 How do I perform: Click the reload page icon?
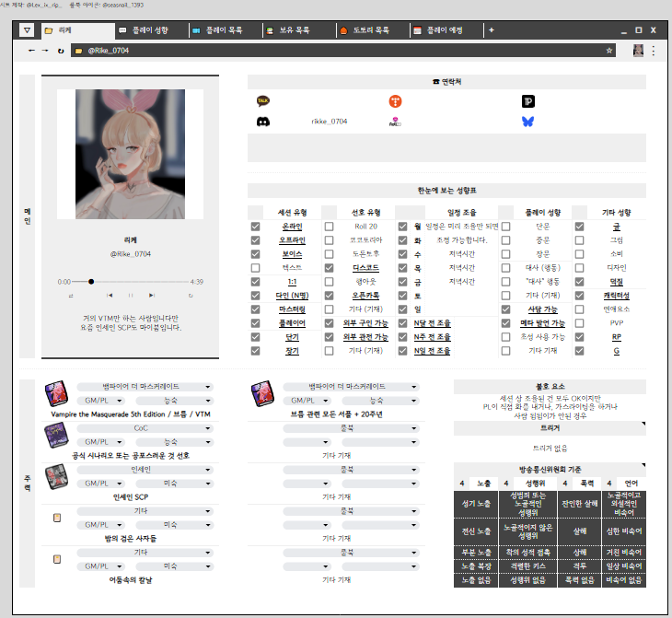[x=61, y=51]
